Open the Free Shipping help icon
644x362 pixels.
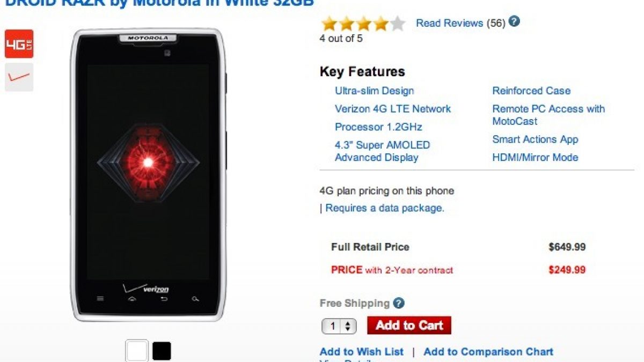pos(398,303)
